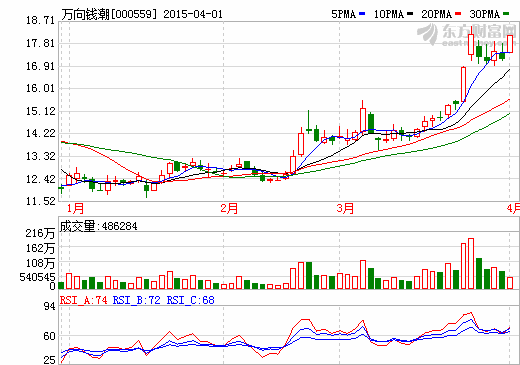
Task: Click the 13.32 price axis label
Action: [40, 156]
